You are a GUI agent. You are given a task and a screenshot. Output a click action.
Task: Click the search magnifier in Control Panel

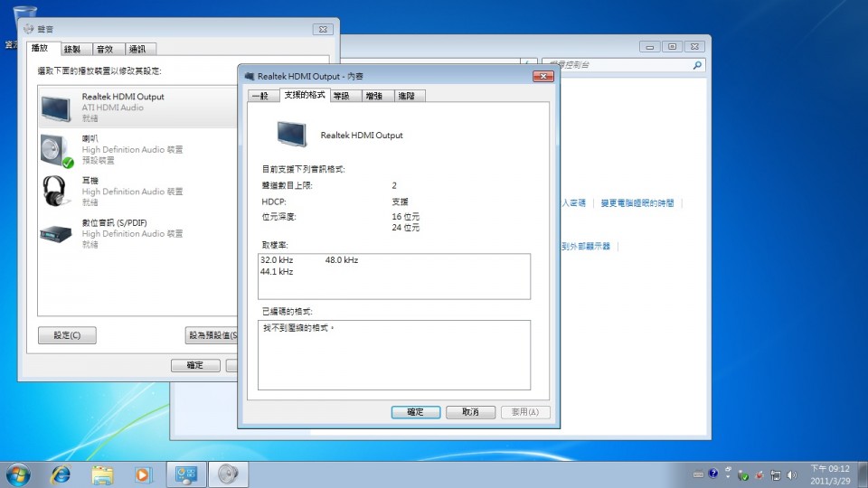pos(697,65)
